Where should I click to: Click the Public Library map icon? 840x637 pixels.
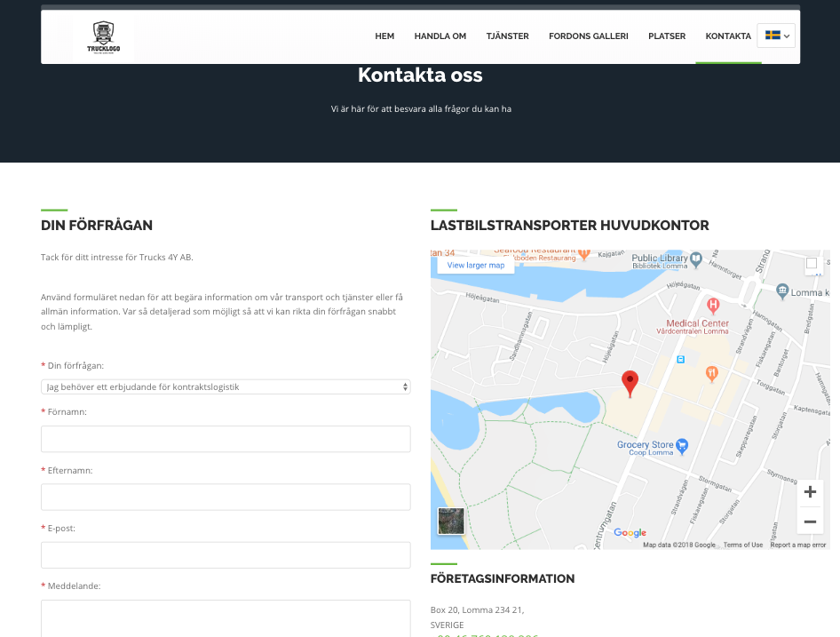pyautogui.click(x=696, y=259)
